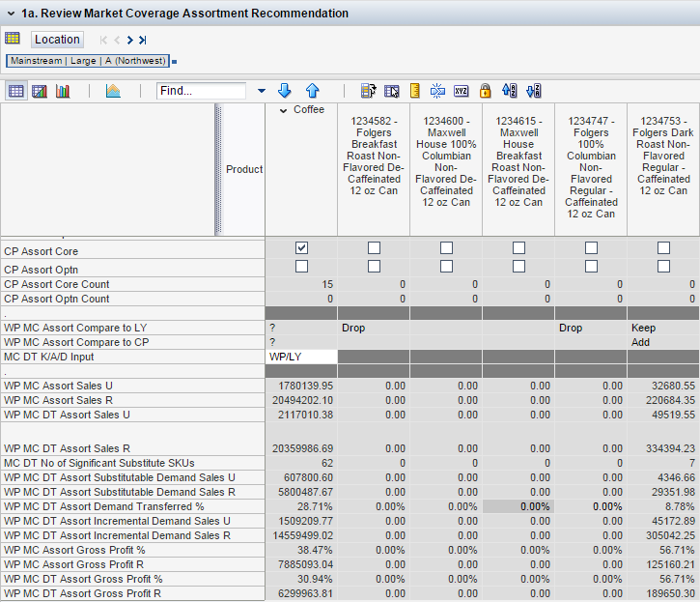
Task: Click the Location button
Action: tap(58, 40)
